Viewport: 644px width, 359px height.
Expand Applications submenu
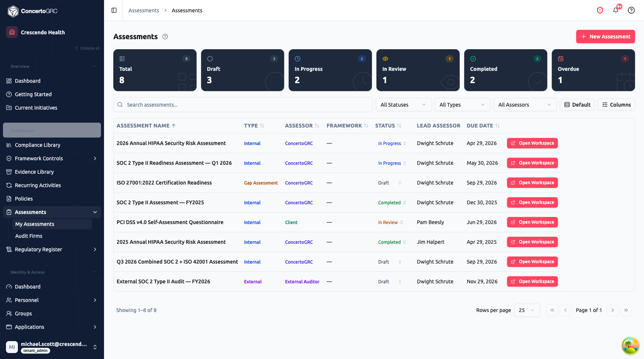point(95,327)
